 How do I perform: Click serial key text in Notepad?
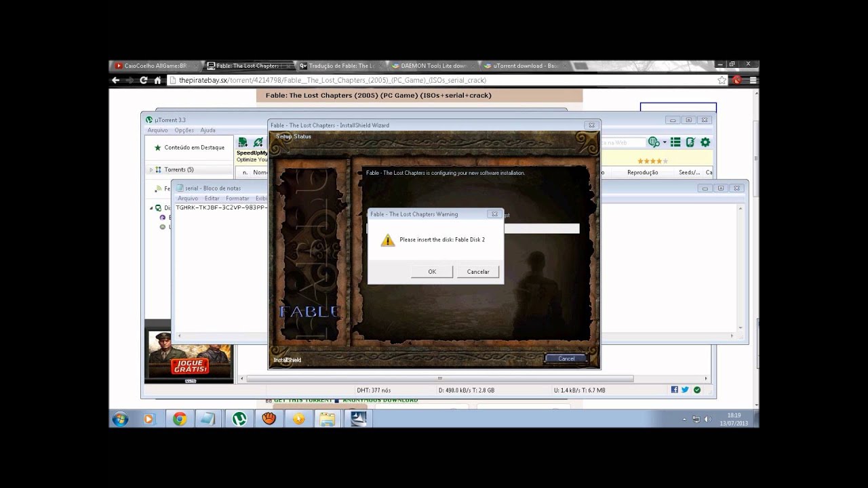221,208
